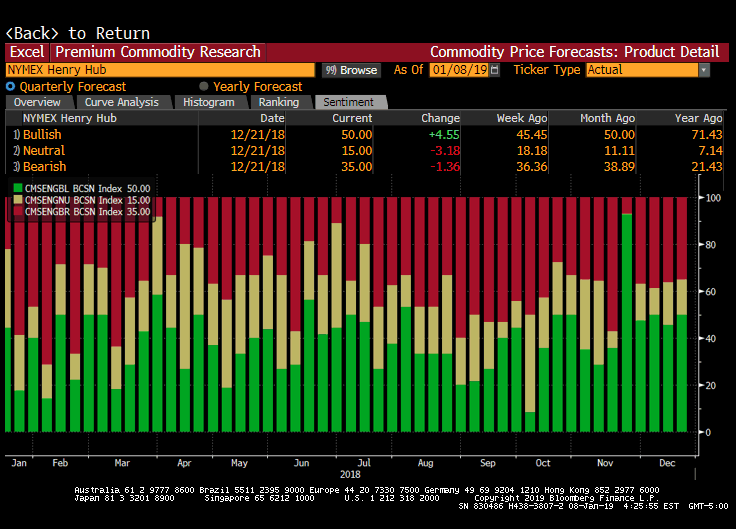Viewport: 736px width, 529px height.
Task: Click the Nov label on chart axis
Action: pos(605,463)
